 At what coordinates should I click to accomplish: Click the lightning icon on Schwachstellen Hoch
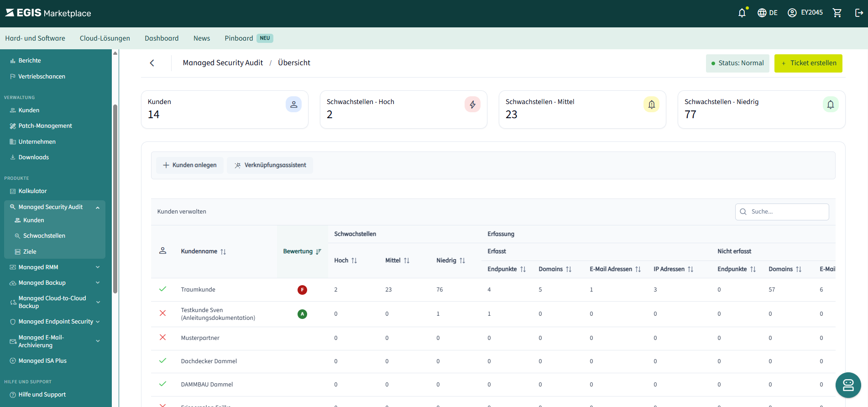pos(472,104)
